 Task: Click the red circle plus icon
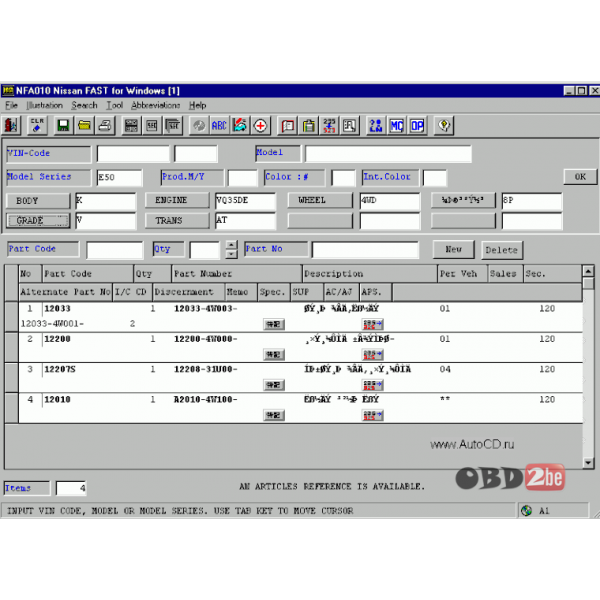[261, 125]
